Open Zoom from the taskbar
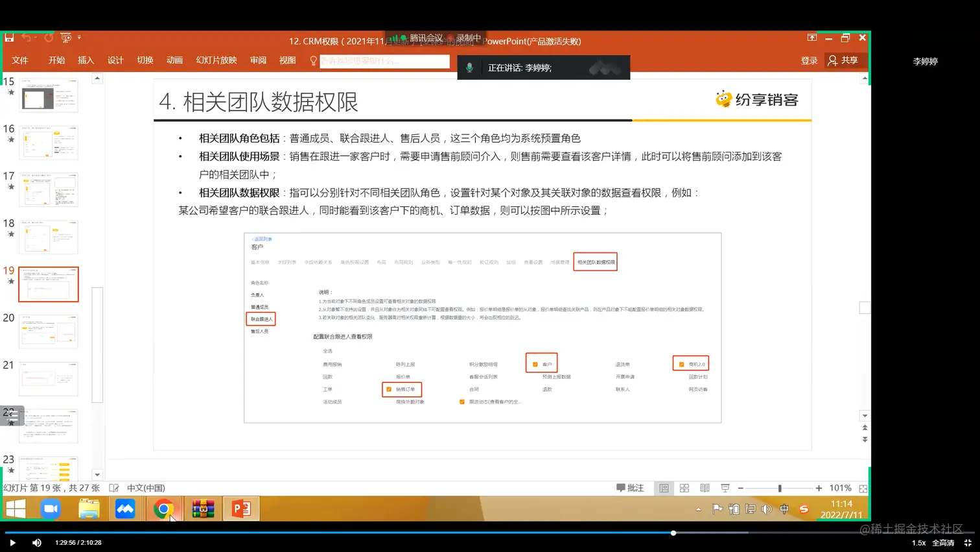980x552 pixels. tap(51, 509)
